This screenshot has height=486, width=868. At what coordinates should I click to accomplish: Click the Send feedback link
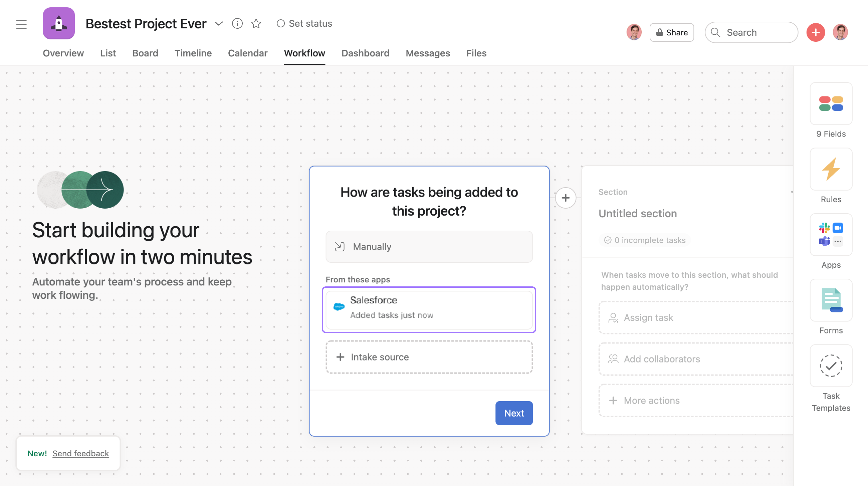click(80, 453)
